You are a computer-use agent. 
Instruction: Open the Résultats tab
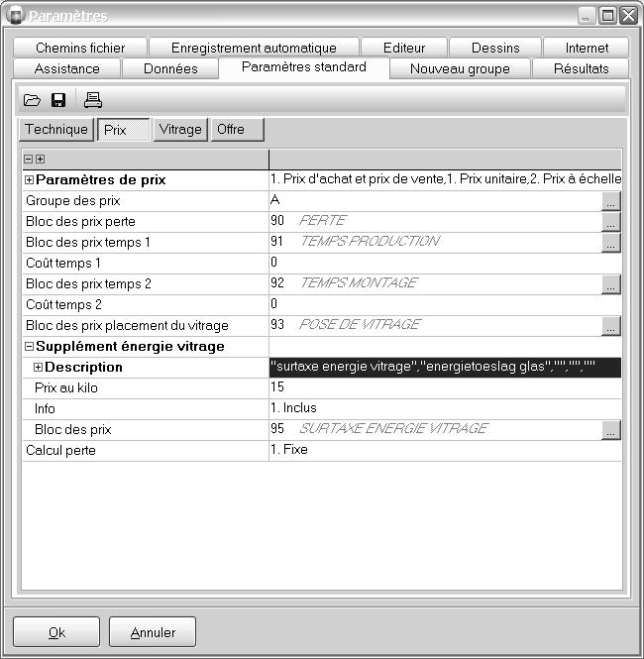pos(581,68)
